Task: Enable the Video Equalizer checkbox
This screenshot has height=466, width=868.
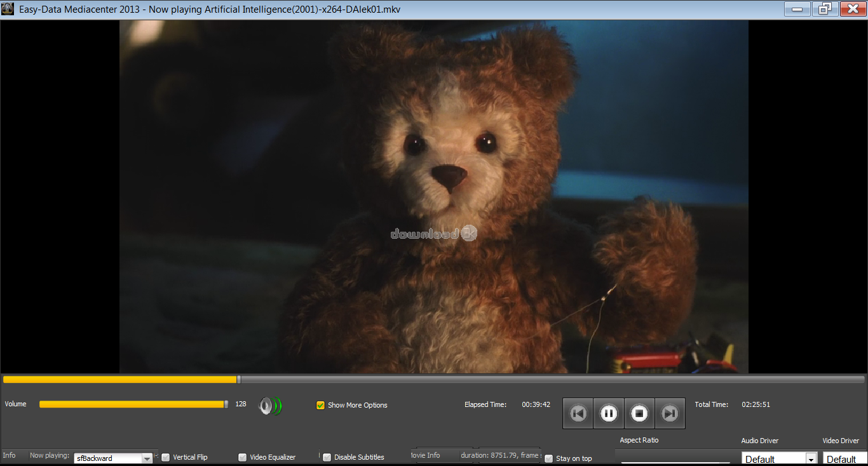Action: [x=242, y=457]
